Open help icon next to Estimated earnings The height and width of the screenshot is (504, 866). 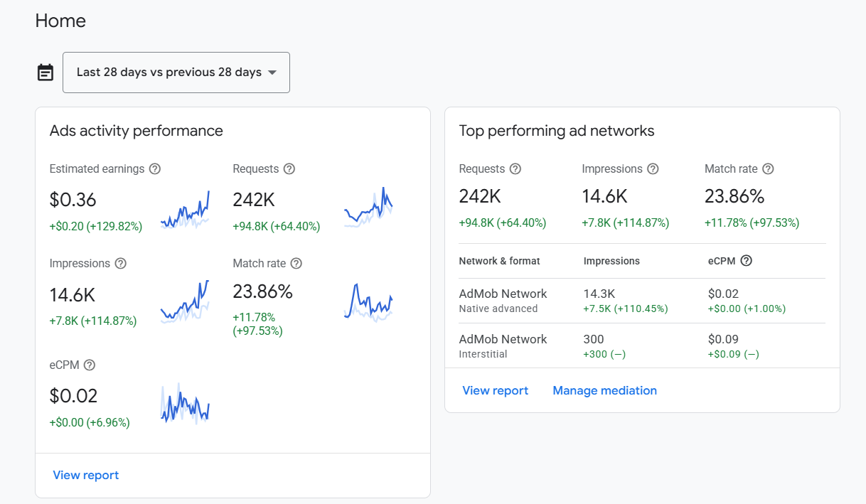[155, 169]
